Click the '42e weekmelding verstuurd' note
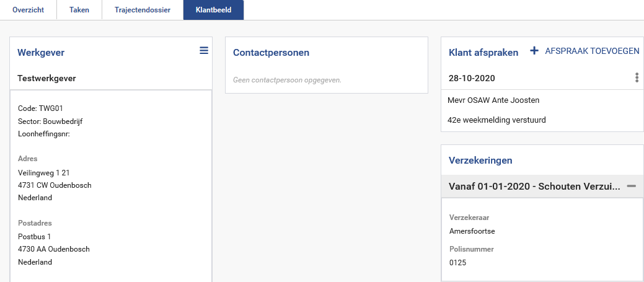644x282 pixels. tap(496, 120)
